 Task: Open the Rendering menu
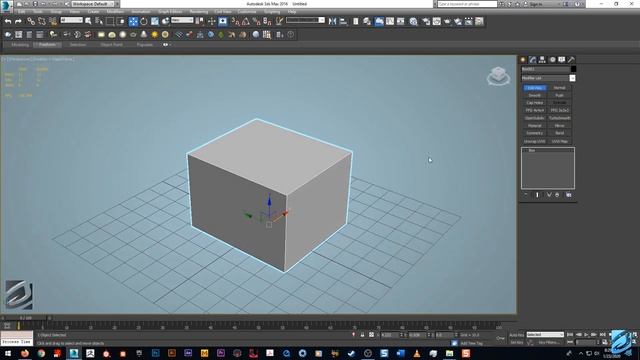click(199, 12)
